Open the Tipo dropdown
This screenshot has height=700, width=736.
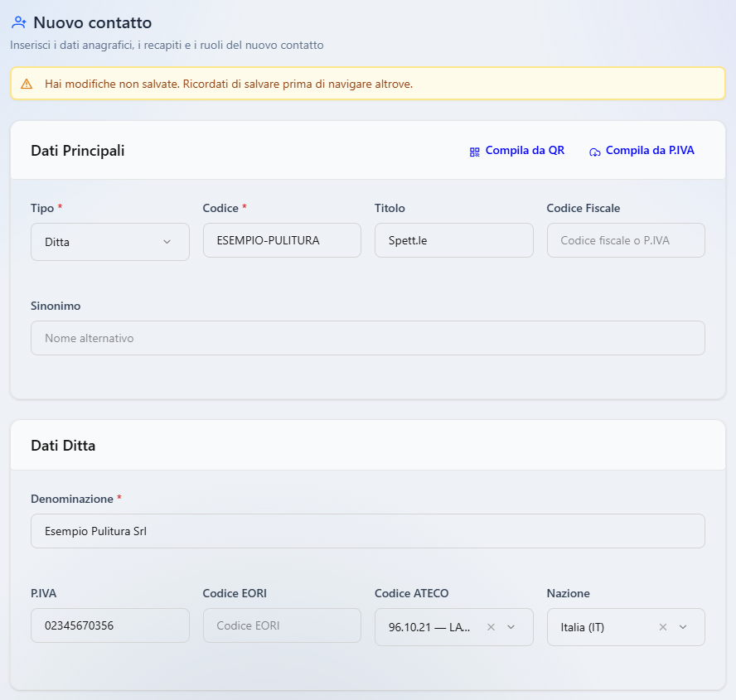pyautogui.click(x=110, y=242)
